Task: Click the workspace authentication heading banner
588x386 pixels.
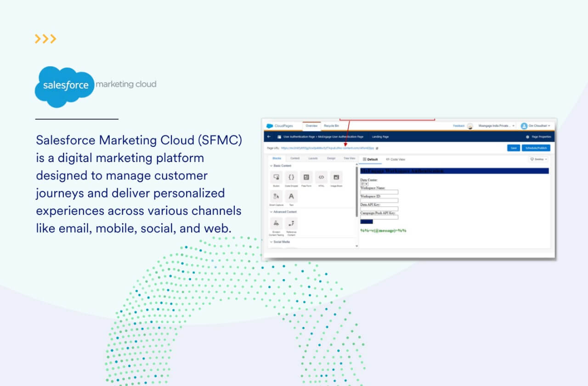Action: (455, 171)
